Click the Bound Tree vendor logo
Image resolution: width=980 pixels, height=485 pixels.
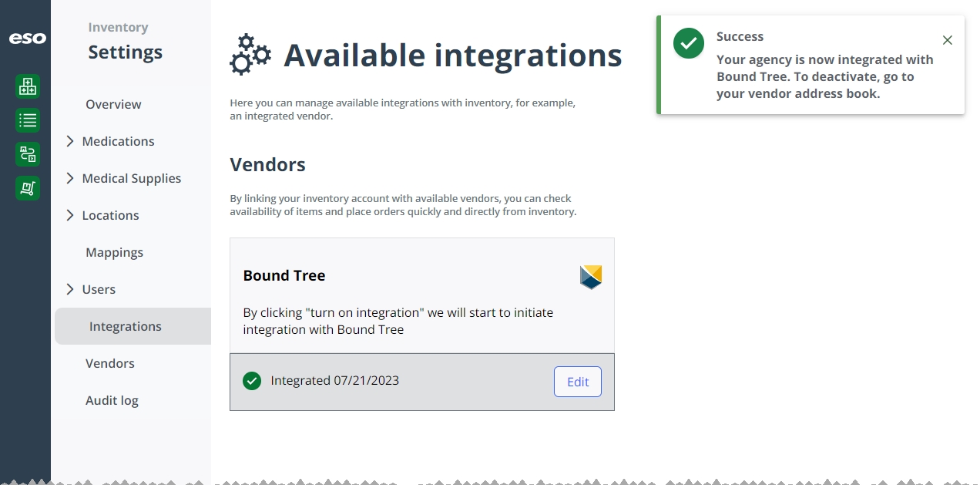pyautogui.click(x=591, y=277)
